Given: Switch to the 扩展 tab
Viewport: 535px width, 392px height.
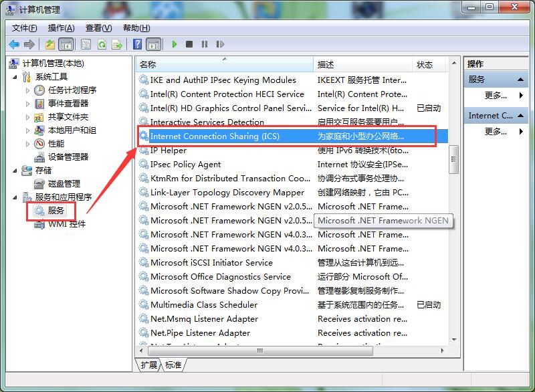Looking at the screenshot, I should [148, 365].
